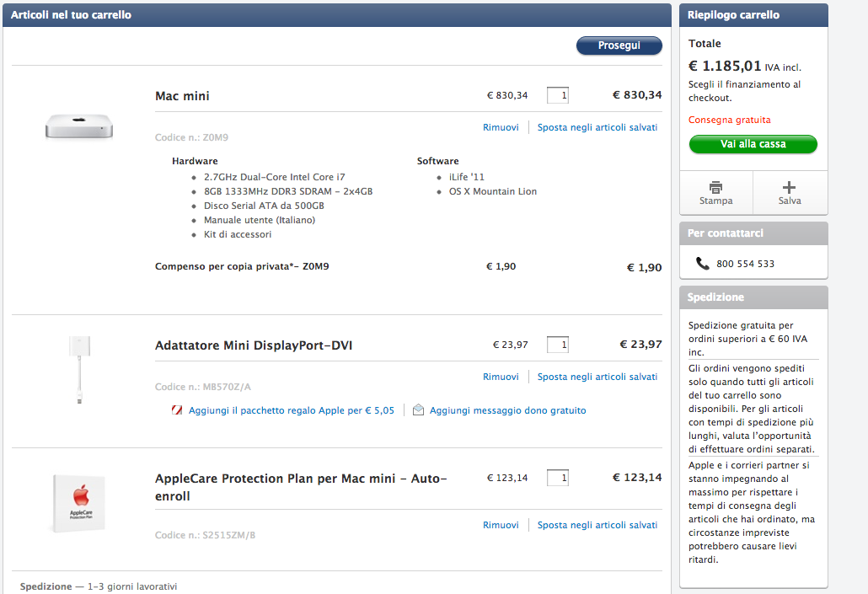Click the OS X Mountain Lion entry
Screen dimensions: 868x594
tap(493, 191)
